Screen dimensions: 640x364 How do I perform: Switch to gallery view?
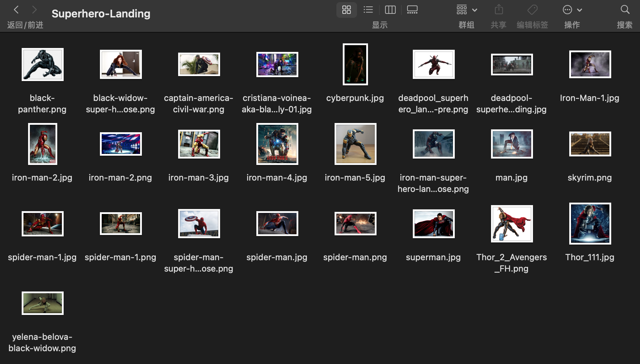(412, 10)
